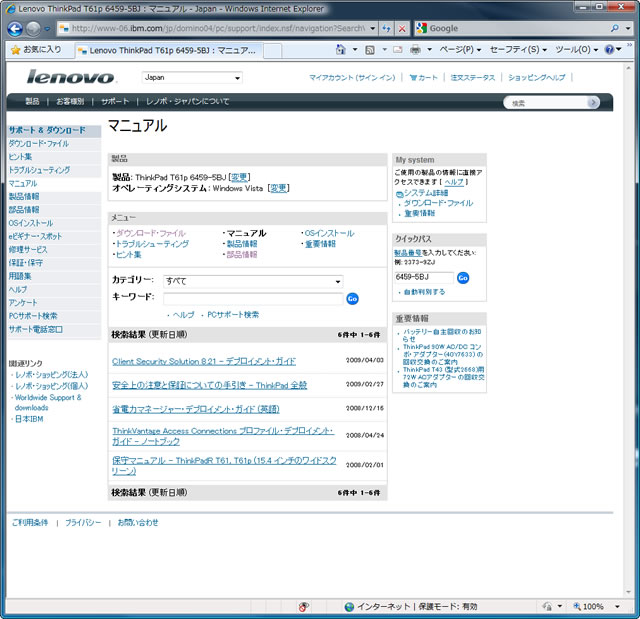The image size is (640, 619).
Task: Click the browser address bar URL
Action: pos(218,29)
